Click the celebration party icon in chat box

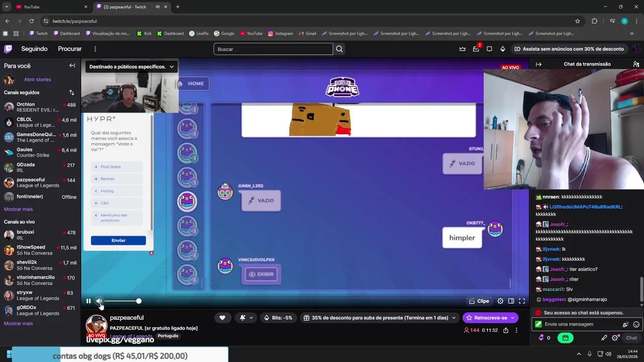click(626, 324)
